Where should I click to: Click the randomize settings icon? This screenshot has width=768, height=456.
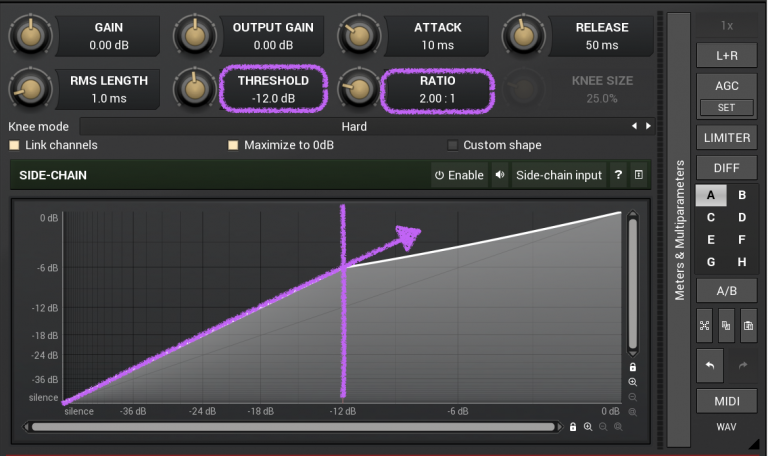click(704, 325)
